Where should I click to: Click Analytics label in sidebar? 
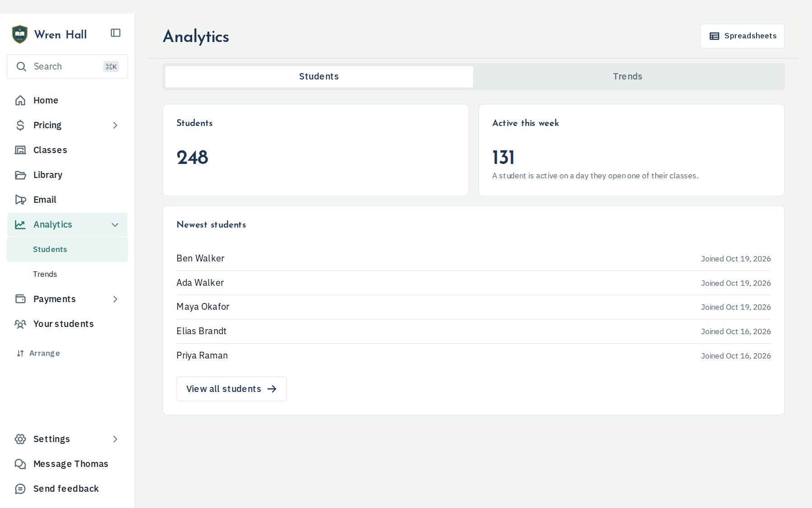tap(53, 224)
